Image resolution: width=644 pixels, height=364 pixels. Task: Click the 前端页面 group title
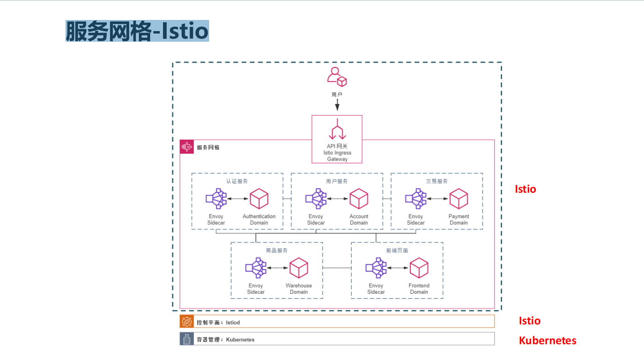(x=397, y=250)
